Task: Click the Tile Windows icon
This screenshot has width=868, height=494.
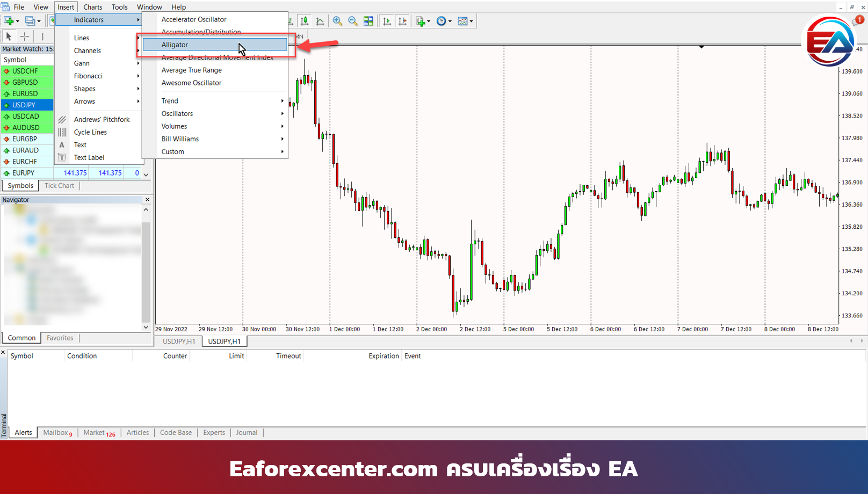Action: [x=368, y=21]
